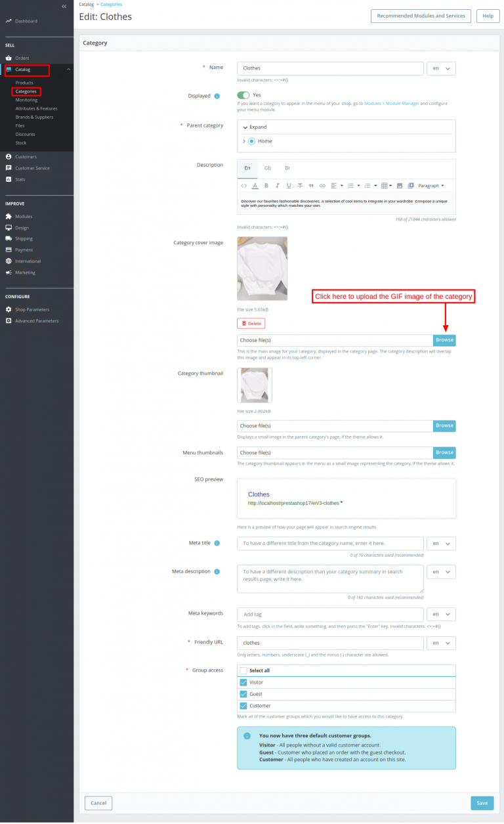The width and height of the screenshot is (504, 824).
Task: Open language dropdown next to Friendly URL
Action: (x=441, y=643)
